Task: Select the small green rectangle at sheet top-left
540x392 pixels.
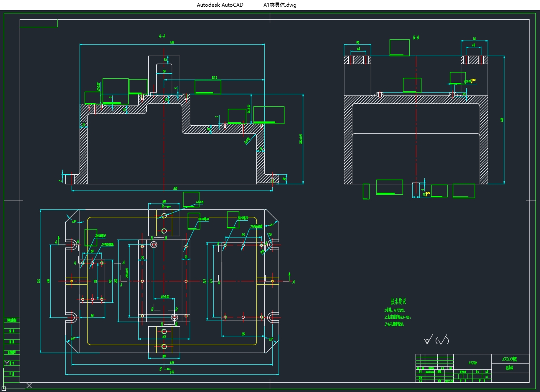Action: click(x=39, y=23)
